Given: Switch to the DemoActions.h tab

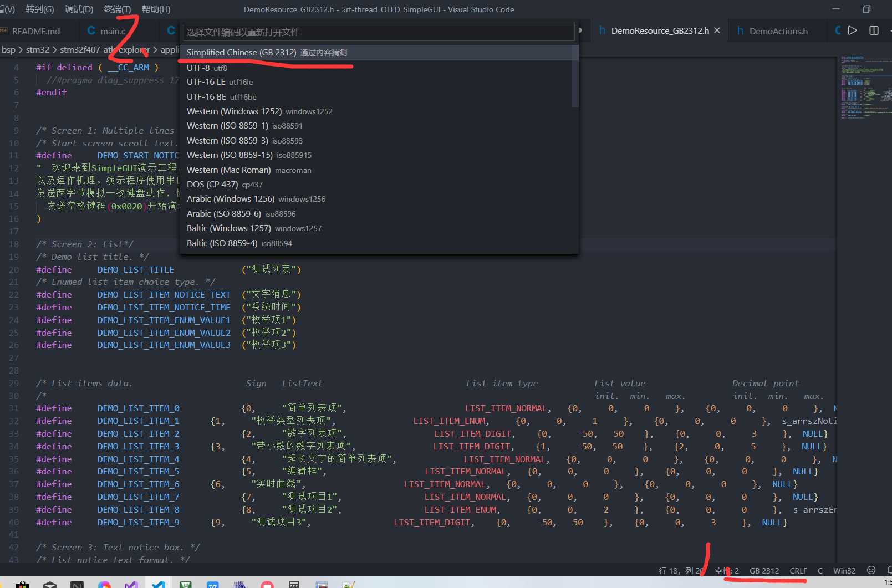Looking at the screenshot, I should tap(778, 31).
